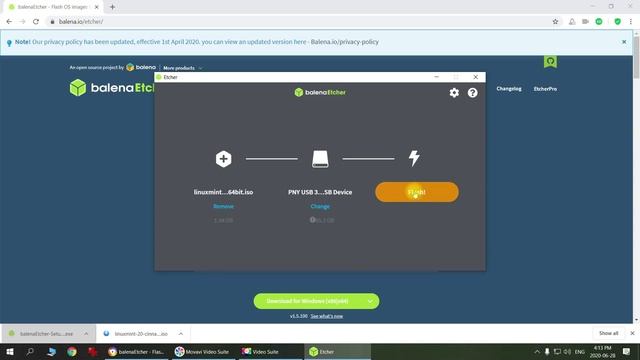Open downloaded balenaEtcher-Setup exe file
Image resolution: width=640 pixels, height=360 pixels.
[42, 333]
